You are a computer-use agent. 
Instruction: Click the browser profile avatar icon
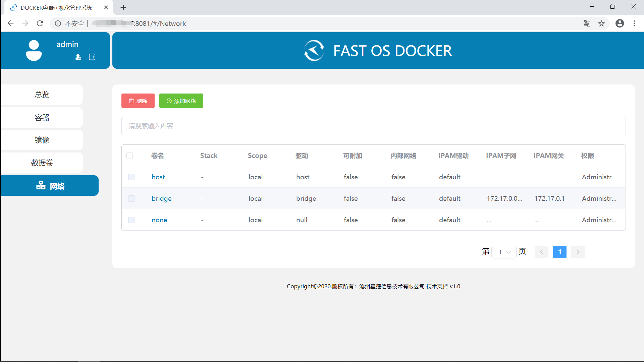[x=620, y=23]
